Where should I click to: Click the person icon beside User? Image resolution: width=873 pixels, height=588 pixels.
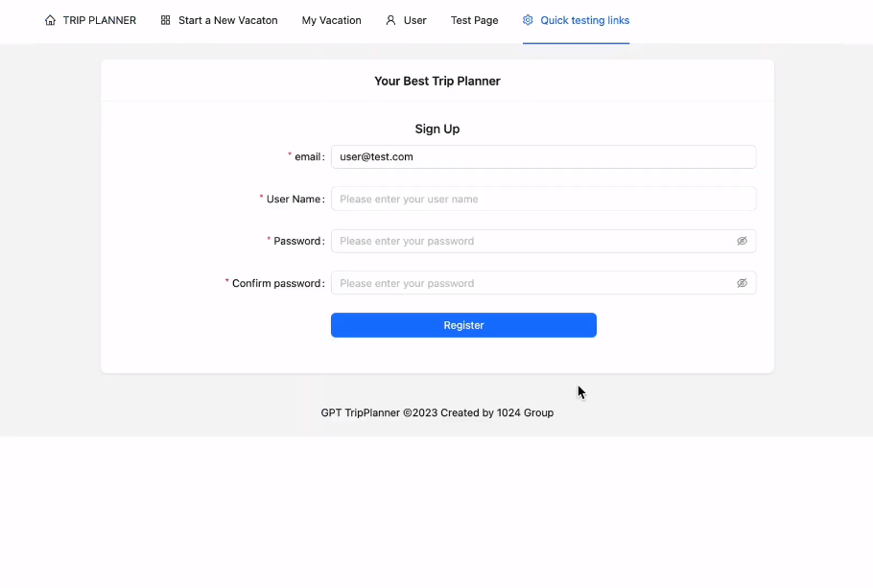coord(390,20)
